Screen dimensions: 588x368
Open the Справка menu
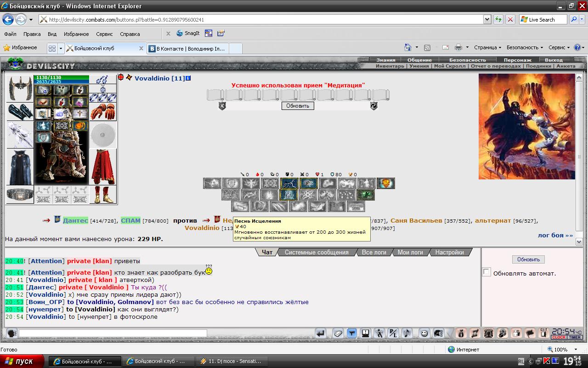point(130,34)
